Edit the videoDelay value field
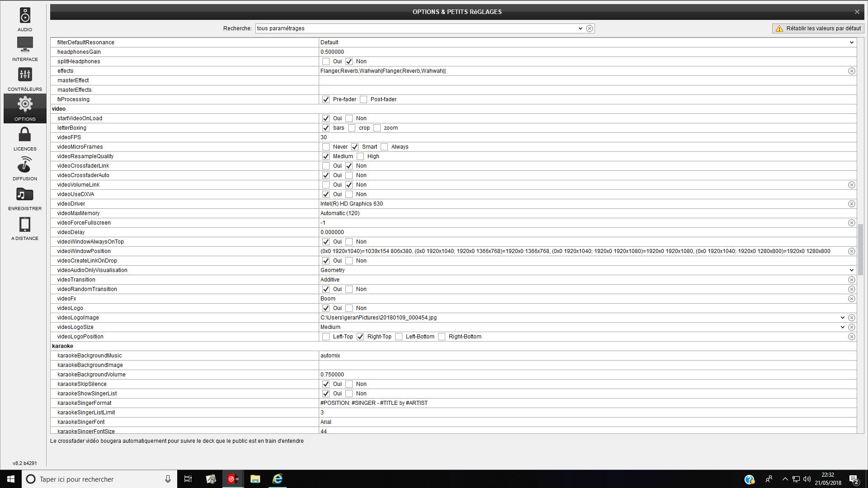 pyautogui.click(x=587, y=232)
